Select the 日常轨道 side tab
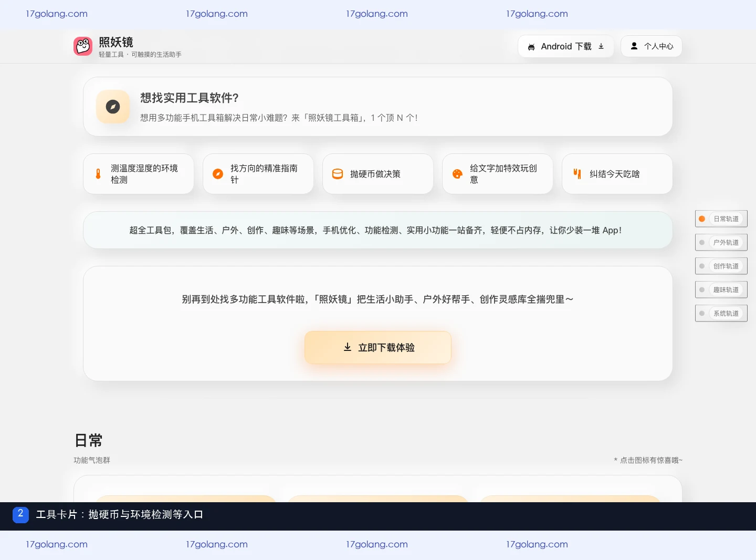 tap(721, 219)
